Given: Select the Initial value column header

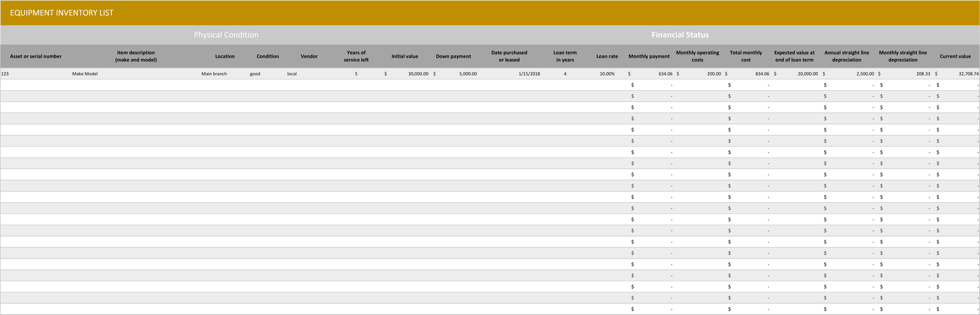Looking at the screenshot, I should pyautogui.click(x=405, y=56).
